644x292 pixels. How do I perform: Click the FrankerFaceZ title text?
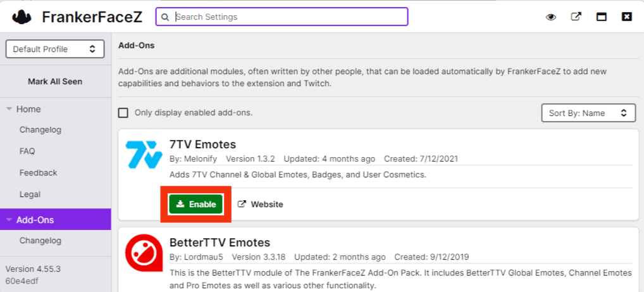tap(92, 17)
